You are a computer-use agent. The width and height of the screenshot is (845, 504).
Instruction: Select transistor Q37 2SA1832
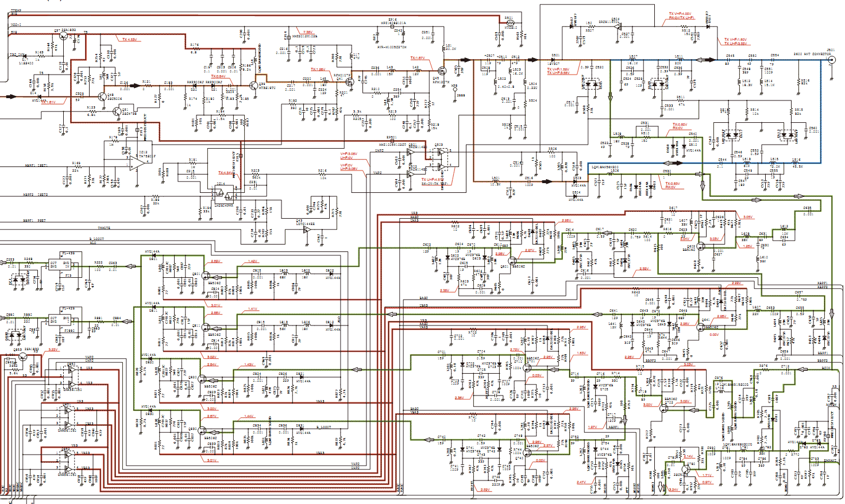pyautogui.click(x=63, y=35)
